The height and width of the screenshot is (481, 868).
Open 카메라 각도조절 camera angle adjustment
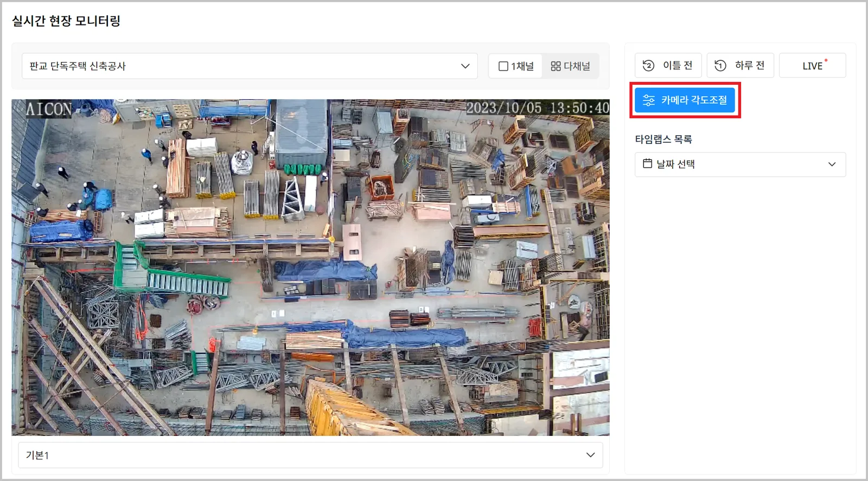click(685, 100)
